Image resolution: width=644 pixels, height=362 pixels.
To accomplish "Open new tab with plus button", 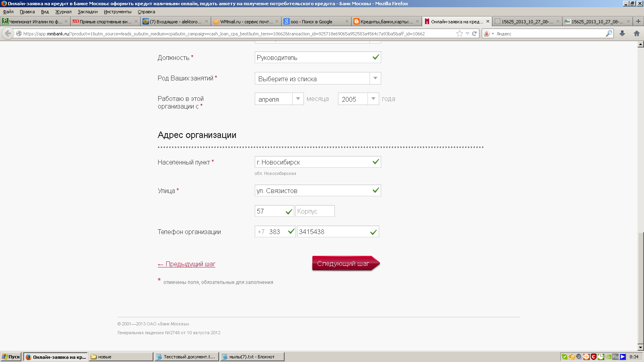I will pos(638,21).
